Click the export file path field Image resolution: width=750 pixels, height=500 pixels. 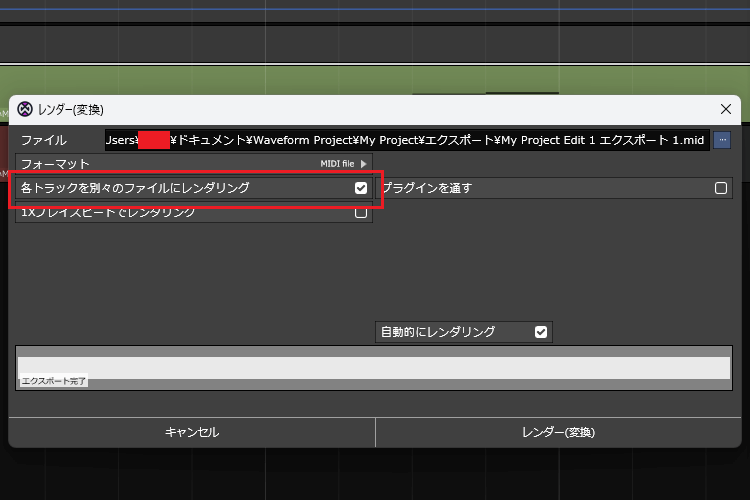click(407, 140)
